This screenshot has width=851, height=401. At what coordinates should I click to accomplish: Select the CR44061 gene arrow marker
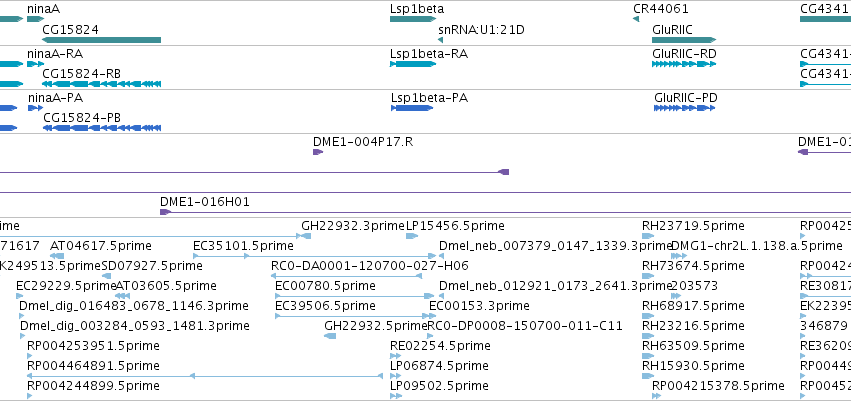coord(636,20)
